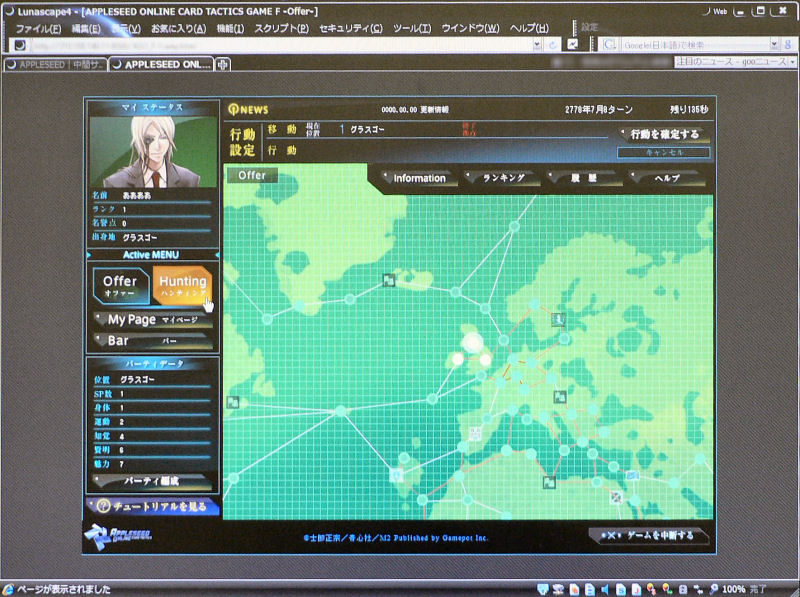The height and width of the screenshot is (597, 800).
Task: Open the セキュリティ(C) menu
Action: [x=351, y=29]
